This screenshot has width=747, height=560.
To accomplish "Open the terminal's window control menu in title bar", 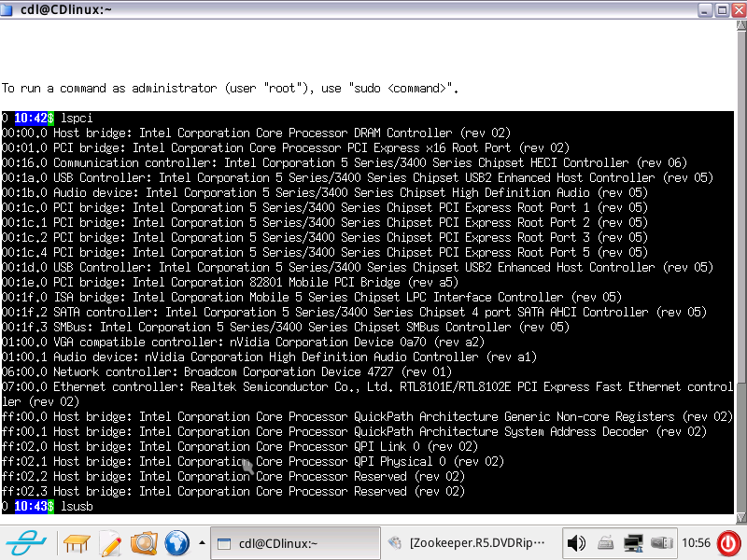I will click(x=8, y=8).
